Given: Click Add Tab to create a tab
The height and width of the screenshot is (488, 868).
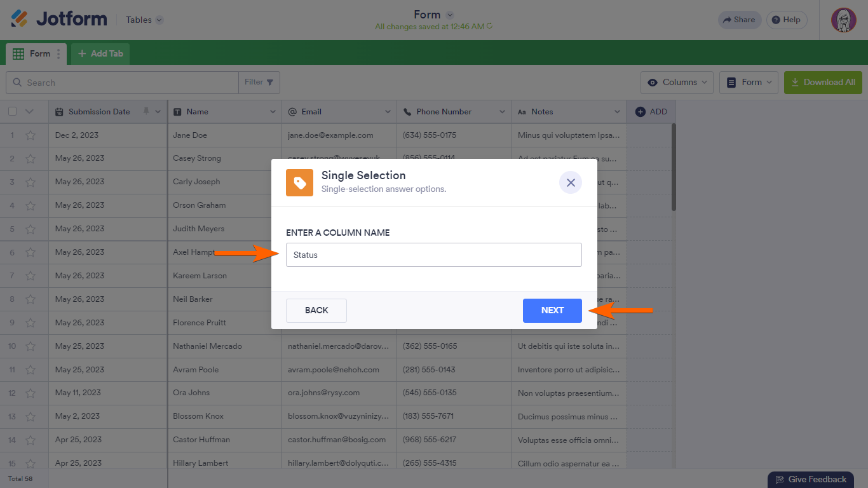Looking at the screenshot, I should click(99, 53).
